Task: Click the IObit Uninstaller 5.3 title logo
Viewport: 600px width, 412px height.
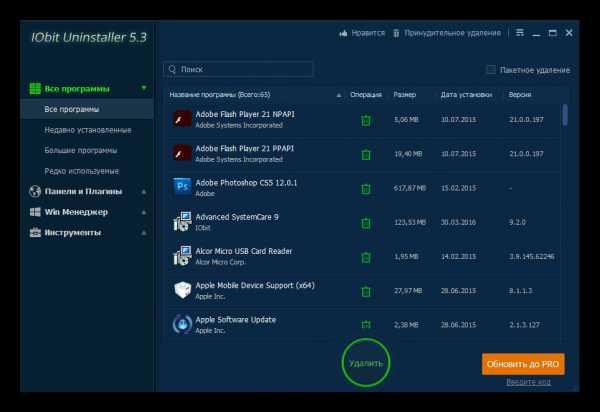Action: coord(89,37)
